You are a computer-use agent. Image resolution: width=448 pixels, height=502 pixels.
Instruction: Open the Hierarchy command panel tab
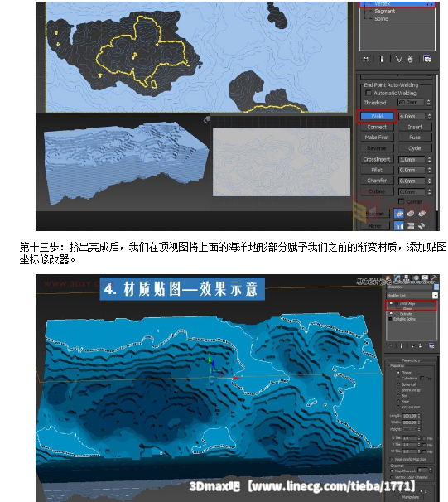click(x=407, y=279)
